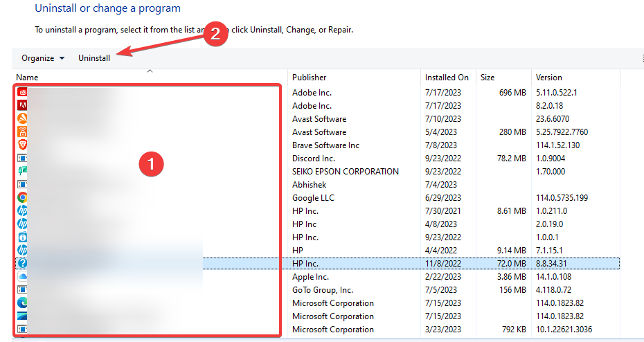Click the Edge WebView icon for the second 114.0.1823.82 row
Image resolution: width=644 pixels, height=342 pixels.
(x=22, y=316)
